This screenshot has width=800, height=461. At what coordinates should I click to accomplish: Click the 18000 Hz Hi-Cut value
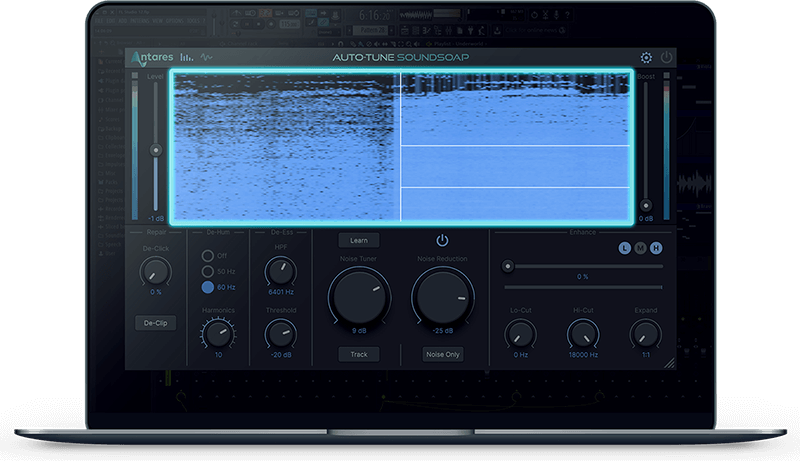[583, 355]
